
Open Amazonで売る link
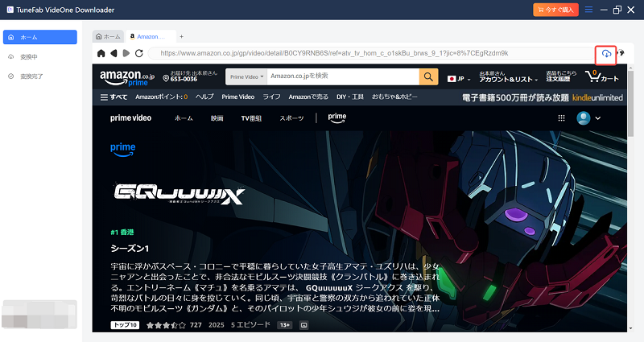308,97
